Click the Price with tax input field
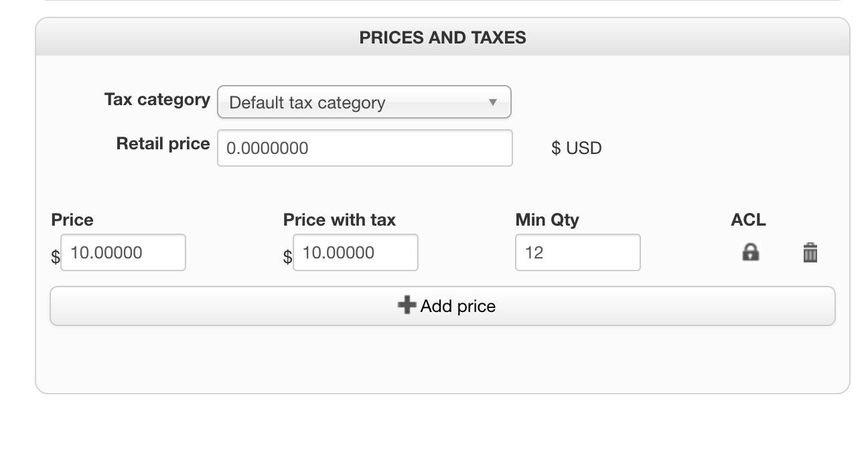Viewport: 868px width, 466px height. point(355,252)
